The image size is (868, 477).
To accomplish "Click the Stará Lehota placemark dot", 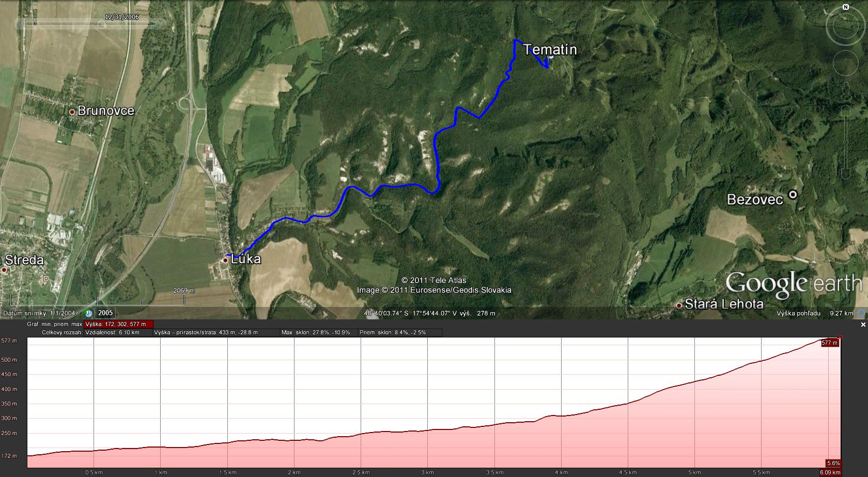I will [x=679, y=305].
